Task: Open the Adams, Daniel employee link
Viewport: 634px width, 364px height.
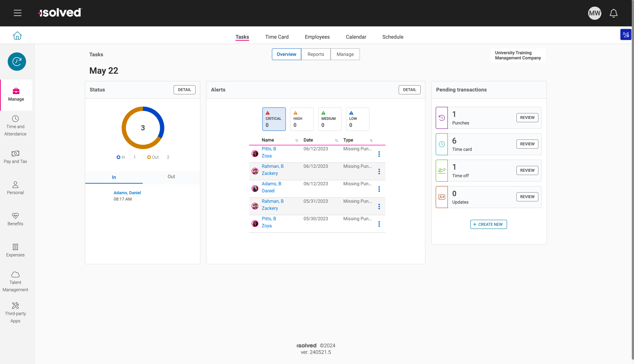Action: 127,192
